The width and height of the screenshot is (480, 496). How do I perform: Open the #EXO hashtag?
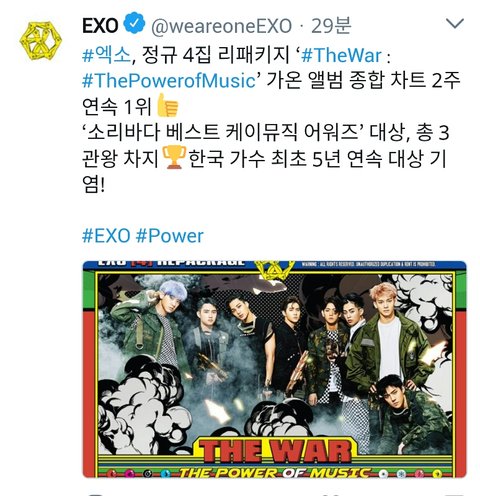click(x=106, y=236)
